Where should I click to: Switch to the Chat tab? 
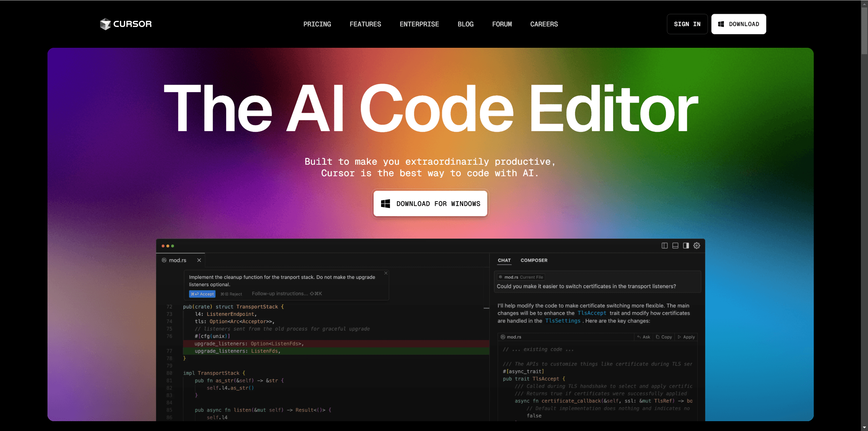(x=504, y=260)
